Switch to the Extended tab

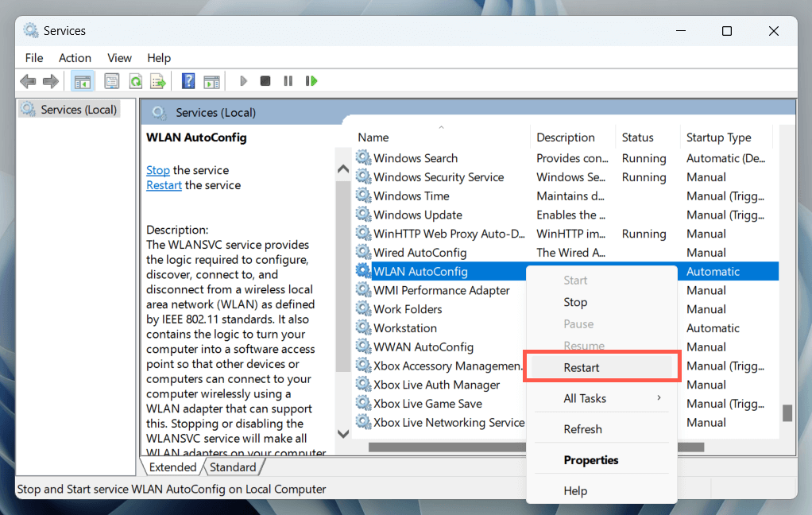[172, 467]
